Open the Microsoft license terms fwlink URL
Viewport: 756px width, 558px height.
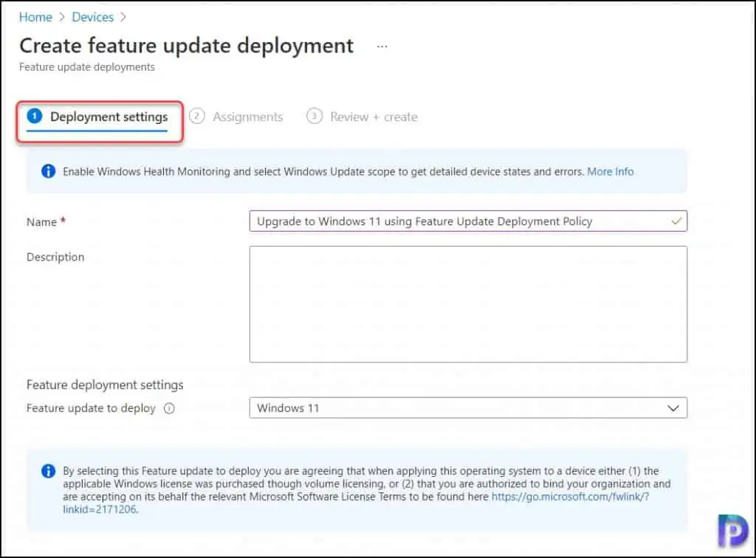570,497
